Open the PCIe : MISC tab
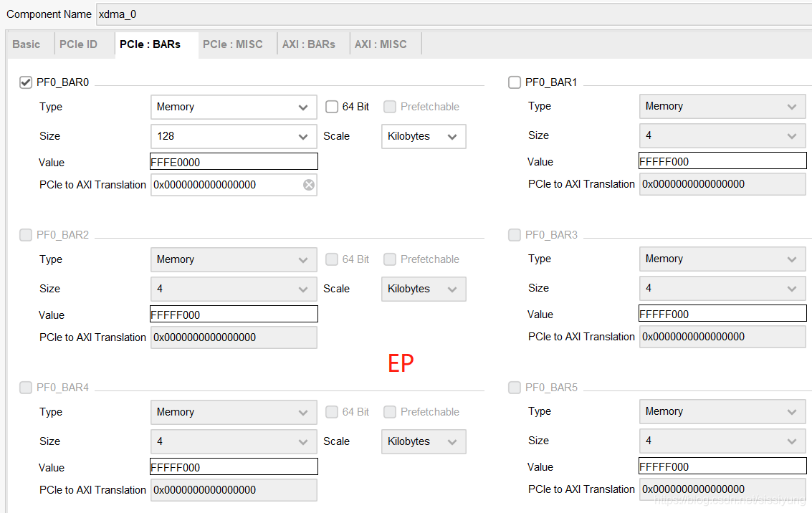This screenshot has height=513, width=812. [x=232, y=44]
